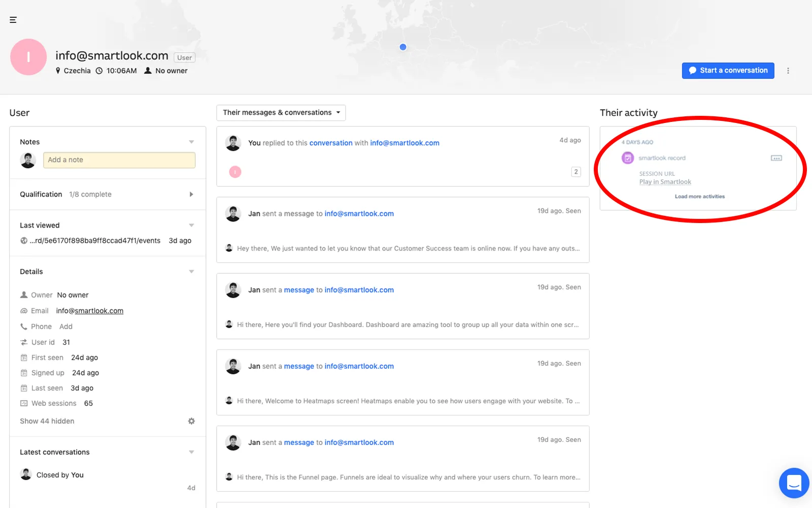Click the Email at-sign icon in Details
The image size is (812, 508).
coord(24,311)
